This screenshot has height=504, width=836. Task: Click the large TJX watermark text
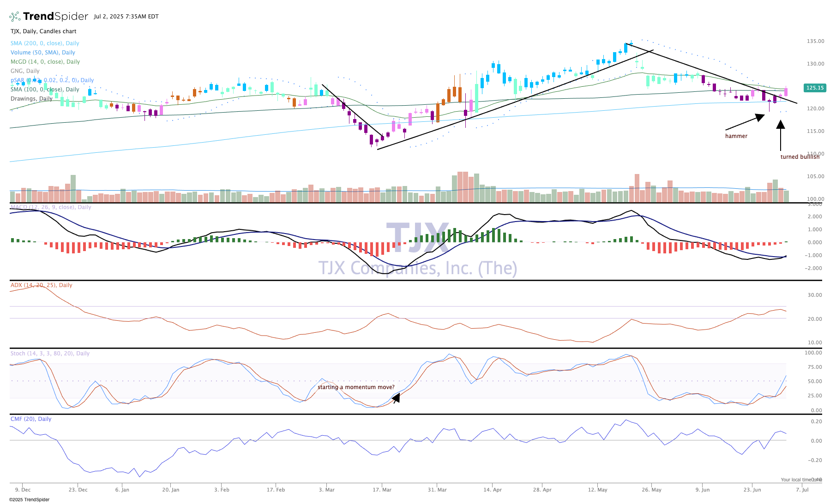[417, 237]
